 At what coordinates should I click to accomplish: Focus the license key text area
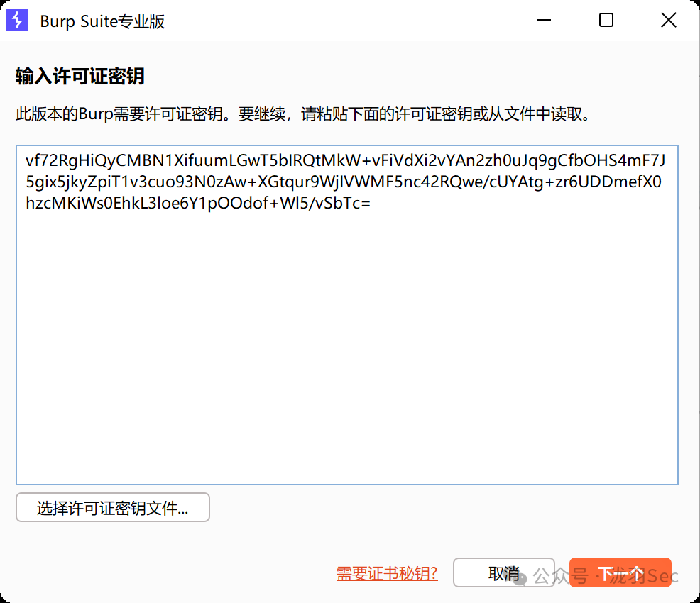click(x=346, y=341)
